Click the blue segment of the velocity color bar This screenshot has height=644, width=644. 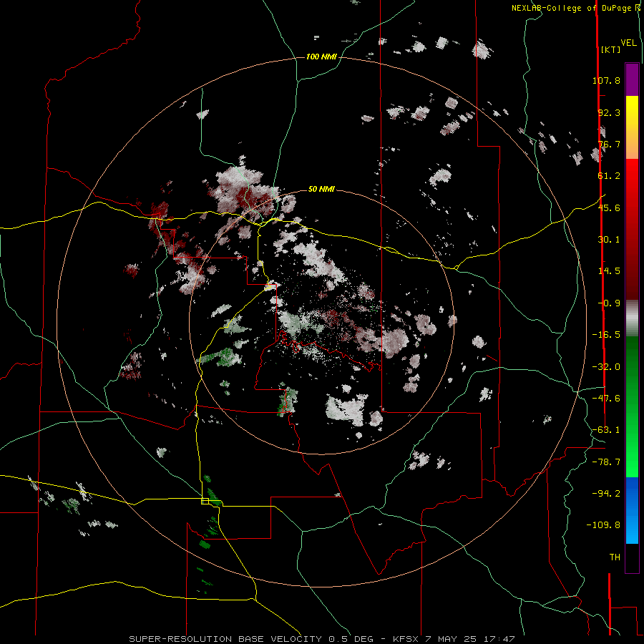click(x=632, y=510)
